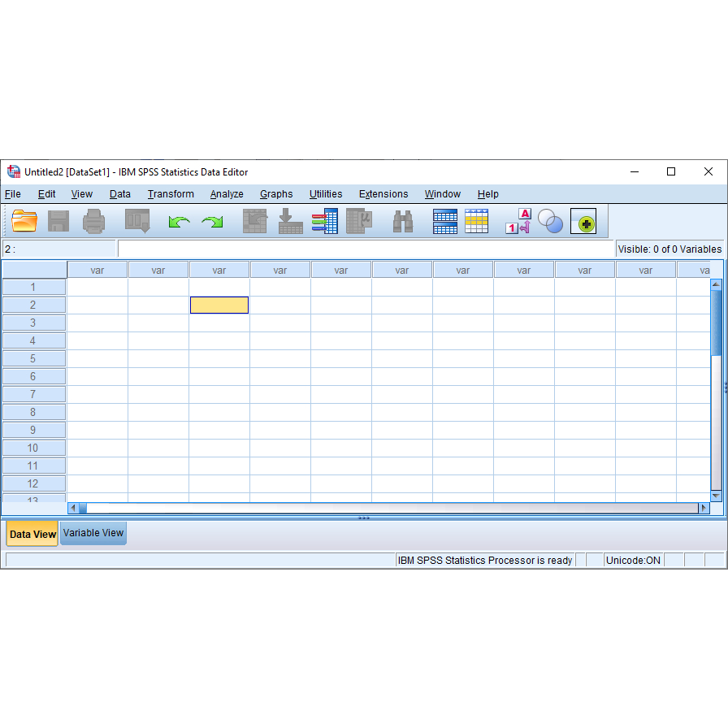
Task: Select row header 5
Action: [x=34, y=359]
